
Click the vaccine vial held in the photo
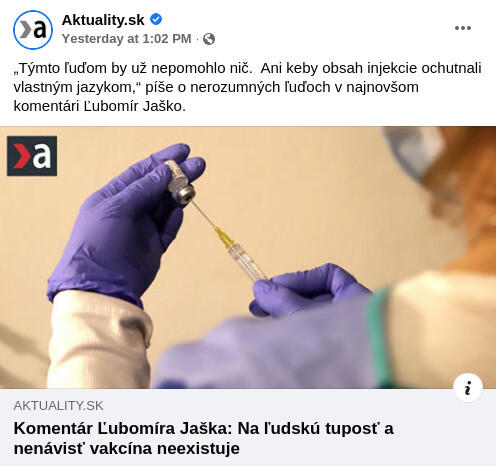click(180, 181)
